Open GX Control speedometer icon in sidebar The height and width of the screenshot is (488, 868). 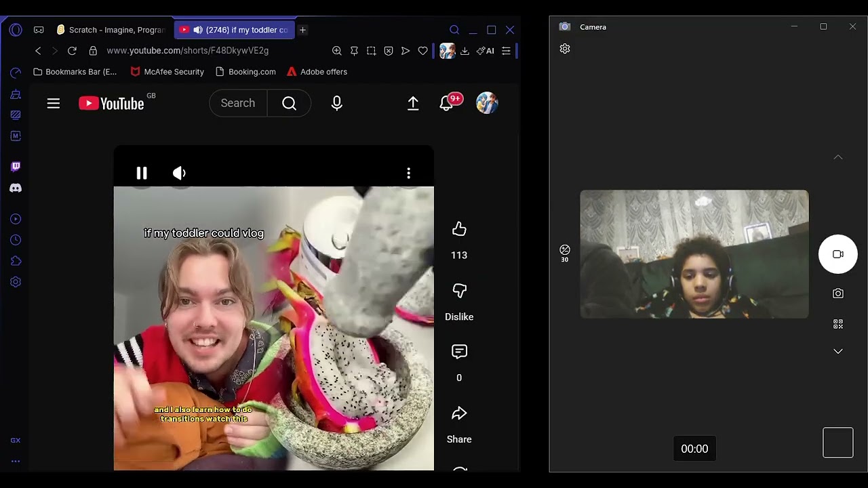click(x=16, y=73)
